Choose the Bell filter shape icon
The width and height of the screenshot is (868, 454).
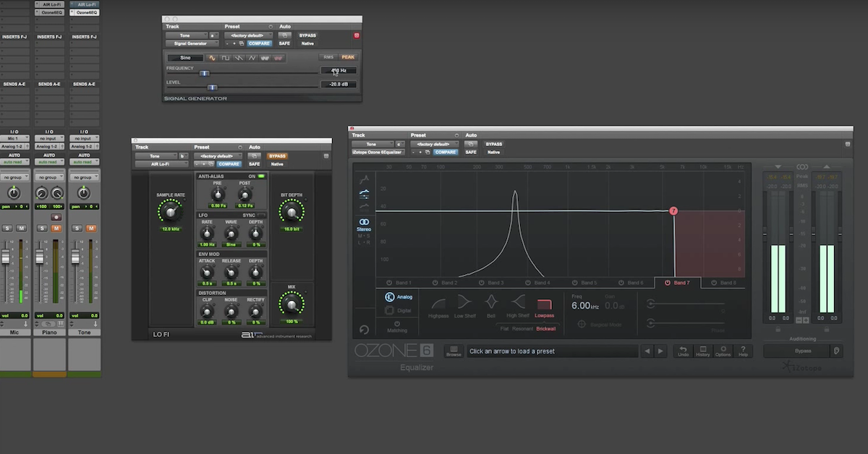491,302
